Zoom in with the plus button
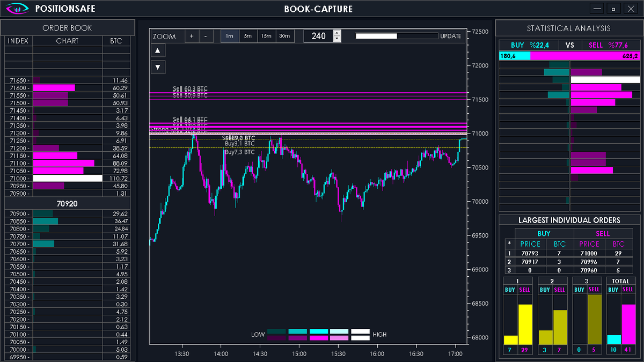The height and width of the screenshot is (362, 644). pos(192,36)
